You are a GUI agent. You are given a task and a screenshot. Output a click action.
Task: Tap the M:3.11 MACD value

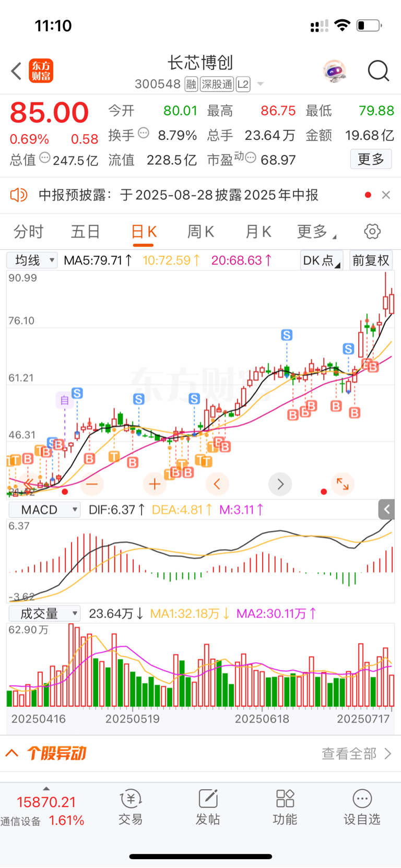[x=241, y=509]
